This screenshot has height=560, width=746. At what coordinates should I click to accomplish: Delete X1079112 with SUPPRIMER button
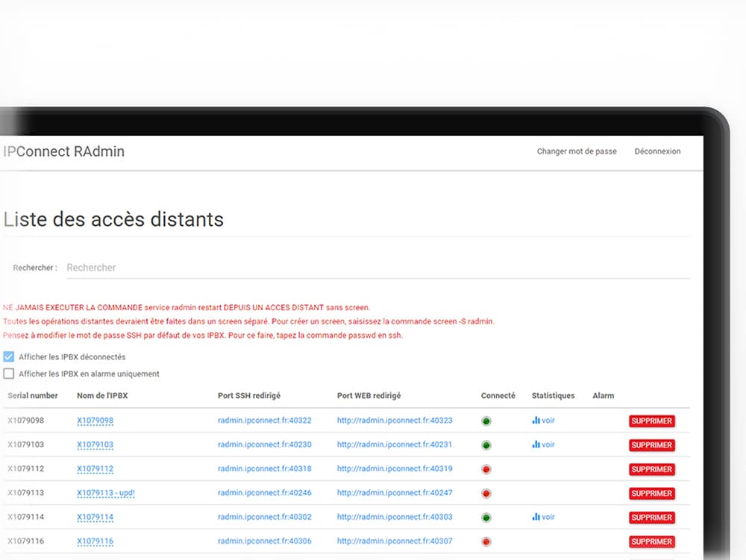tap(652, 470)
